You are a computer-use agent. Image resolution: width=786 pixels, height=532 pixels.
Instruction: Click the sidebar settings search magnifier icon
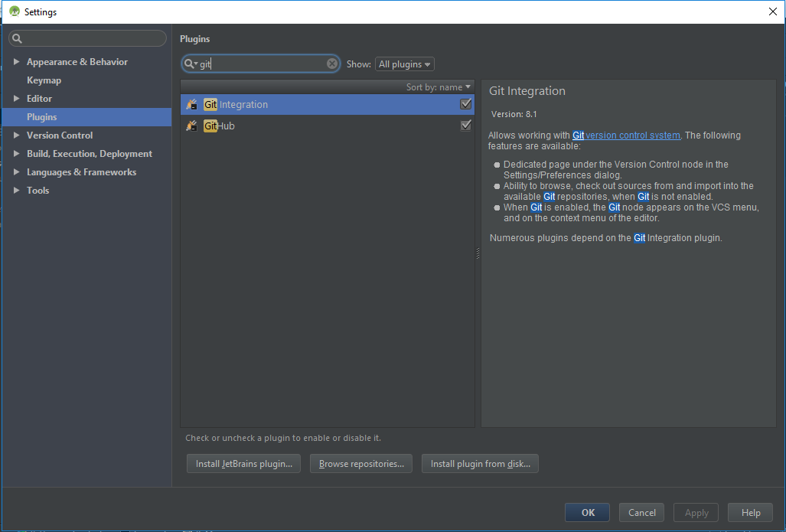18,38
